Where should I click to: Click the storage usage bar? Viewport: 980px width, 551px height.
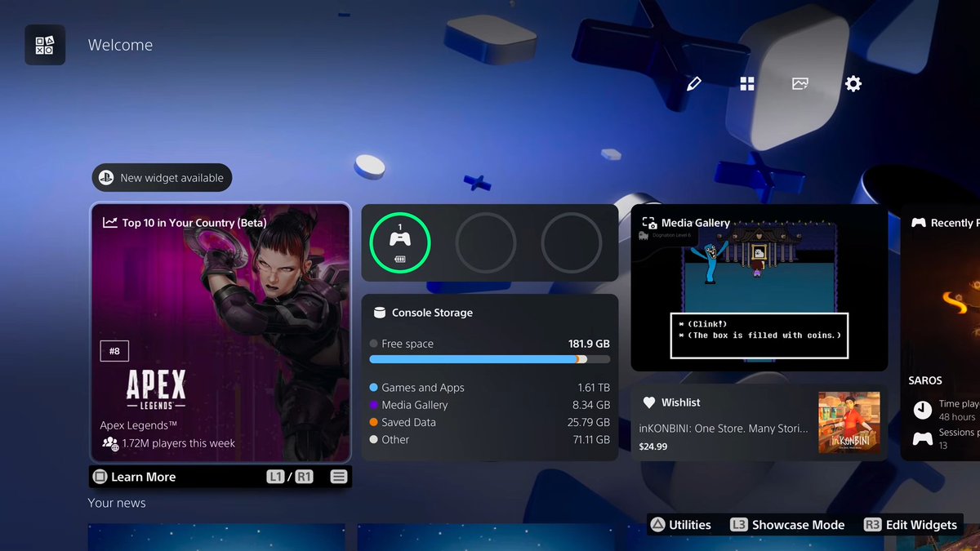coord(489,359)
